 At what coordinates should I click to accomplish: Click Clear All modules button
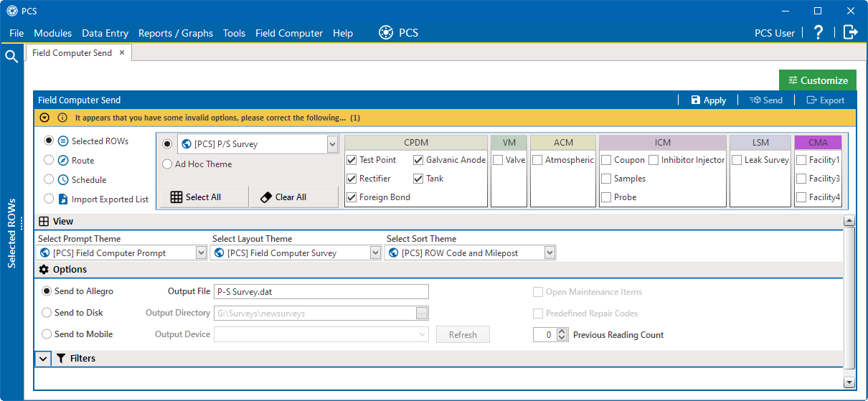tap(293, 197)
